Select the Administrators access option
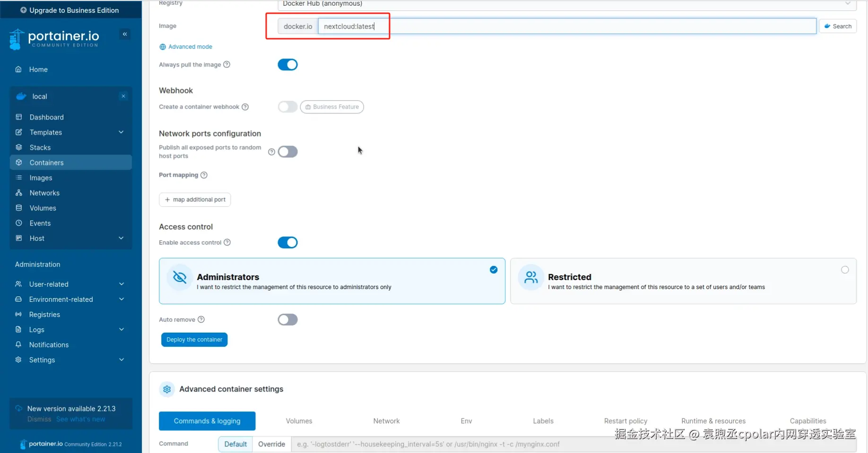This screenshot has height=453, width=868. [x=332, y=281]
